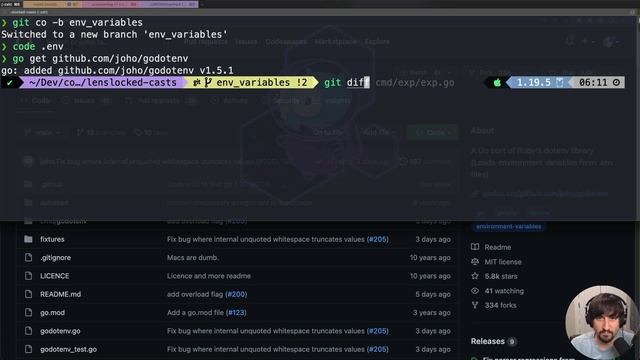Image resolution: width=640 pixels, height=360 pixels.
Task: Click '3 days ago' in the godotenv.go row
Action: tap(433, 331)
